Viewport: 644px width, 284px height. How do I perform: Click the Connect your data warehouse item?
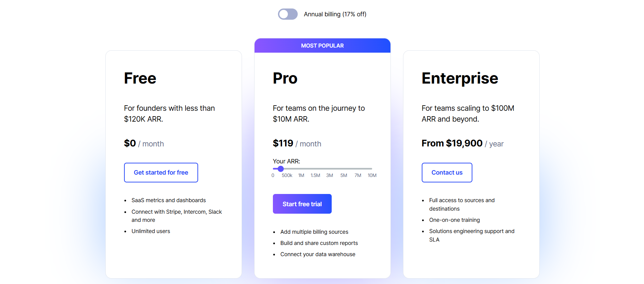[317, 254]
